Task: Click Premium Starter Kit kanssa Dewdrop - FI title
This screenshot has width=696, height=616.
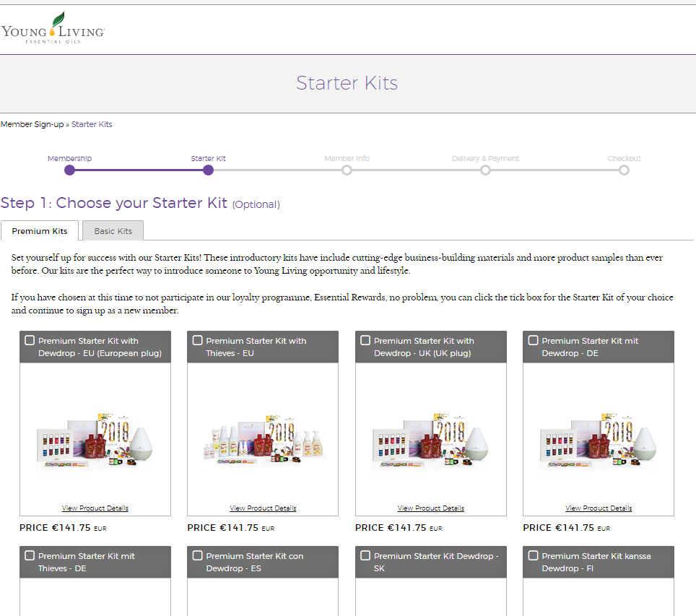Action: (x=596, y=562)
